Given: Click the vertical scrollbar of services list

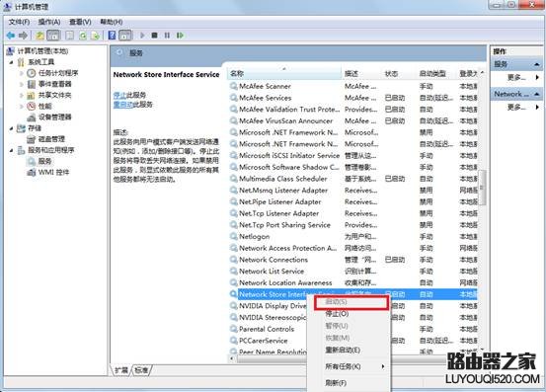Looking at the screenshot, I should pos(482,188).
